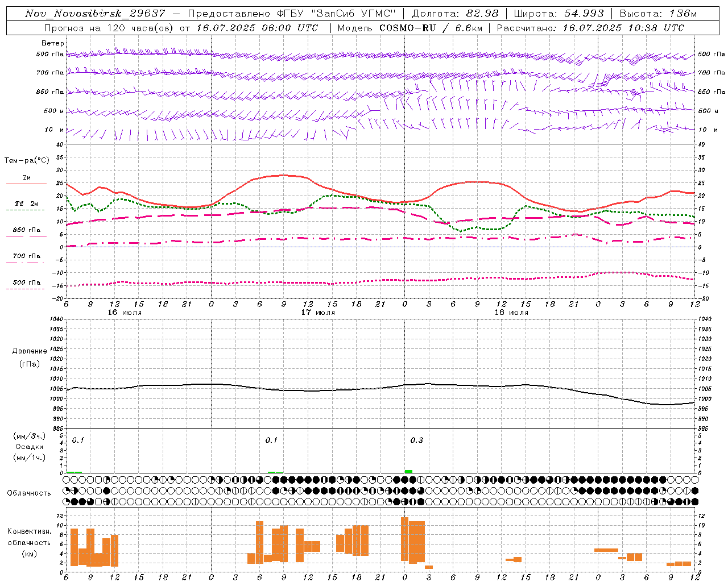Click the 0.3 precipitation value

417,440
